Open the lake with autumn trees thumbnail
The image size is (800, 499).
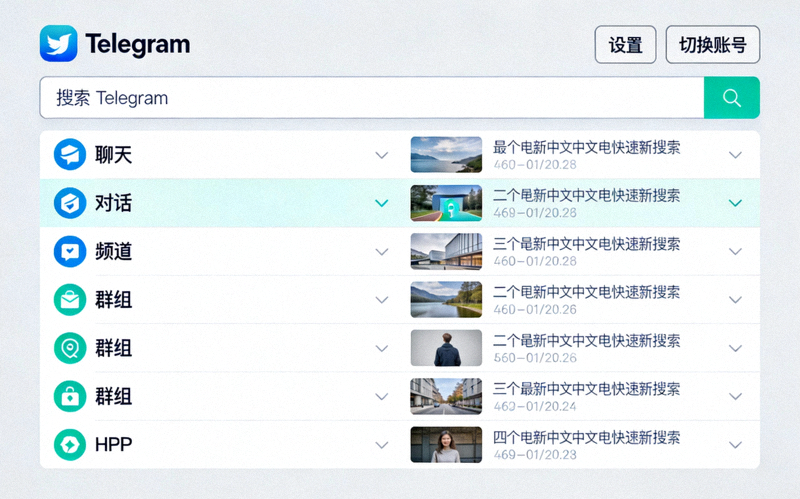446,300
